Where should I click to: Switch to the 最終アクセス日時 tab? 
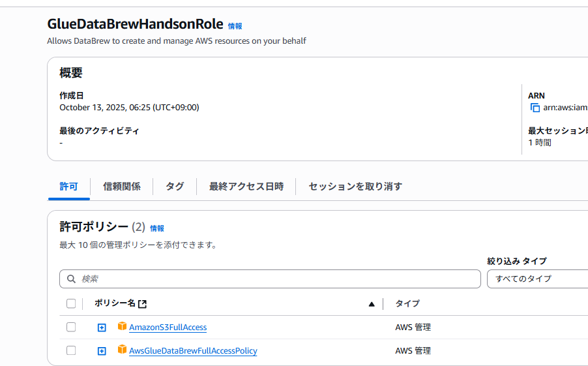[x=246, y=187]
